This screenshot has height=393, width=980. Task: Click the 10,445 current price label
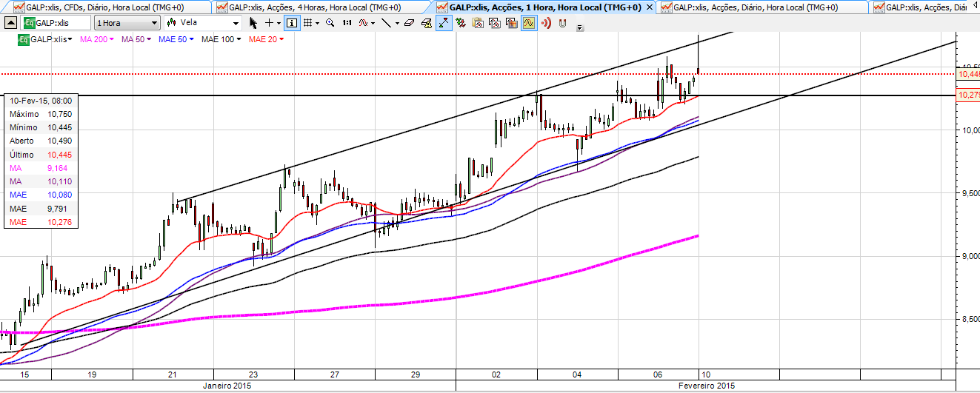coord(968,74)
